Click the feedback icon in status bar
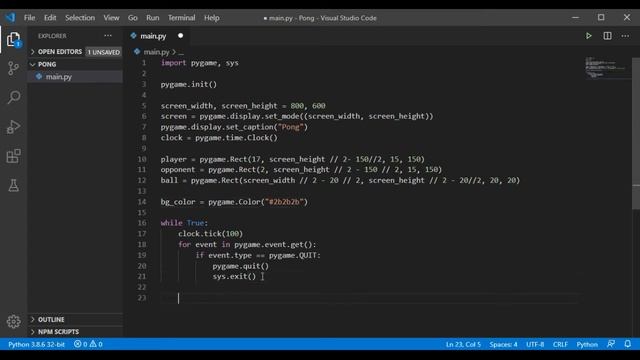 611,344
